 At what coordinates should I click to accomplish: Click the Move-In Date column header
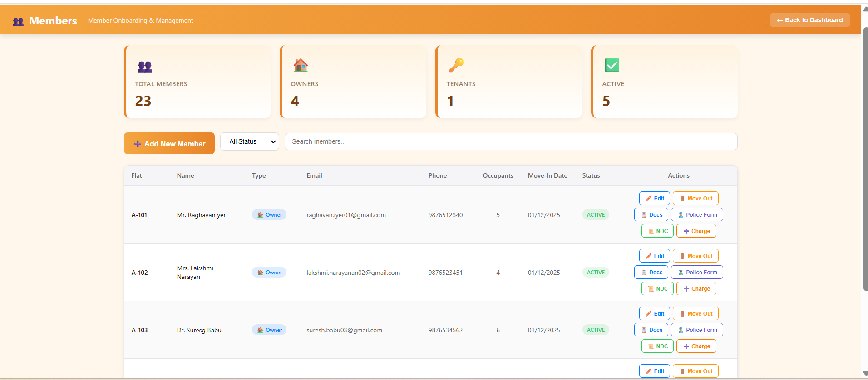547,176
